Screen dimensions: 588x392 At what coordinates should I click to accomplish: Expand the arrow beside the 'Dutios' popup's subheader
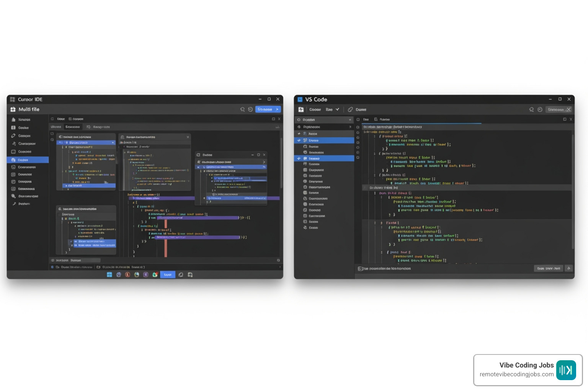click(264, 162)
